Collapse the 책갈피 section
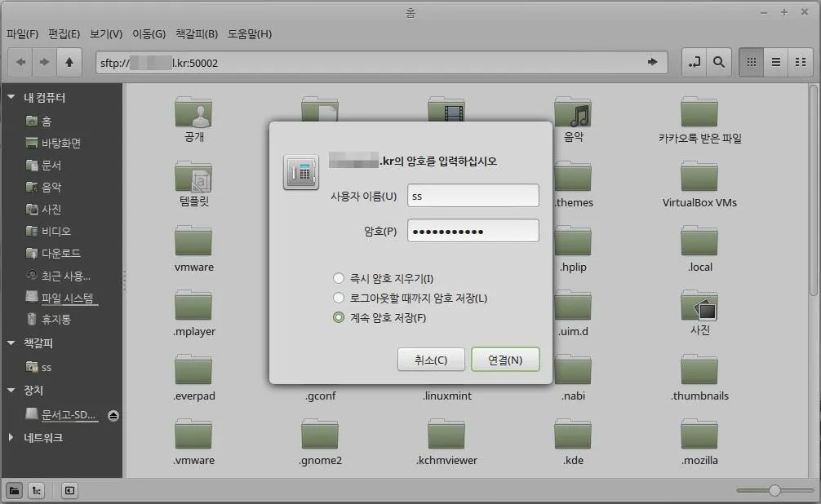This screenshot has width=821, height=504. tap(11, 343)
